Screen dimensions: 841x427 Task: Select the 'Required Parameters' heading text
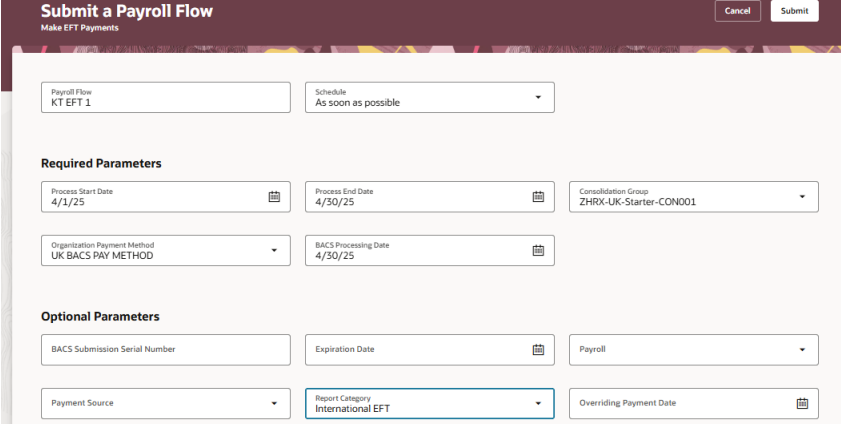coord(101,163)
